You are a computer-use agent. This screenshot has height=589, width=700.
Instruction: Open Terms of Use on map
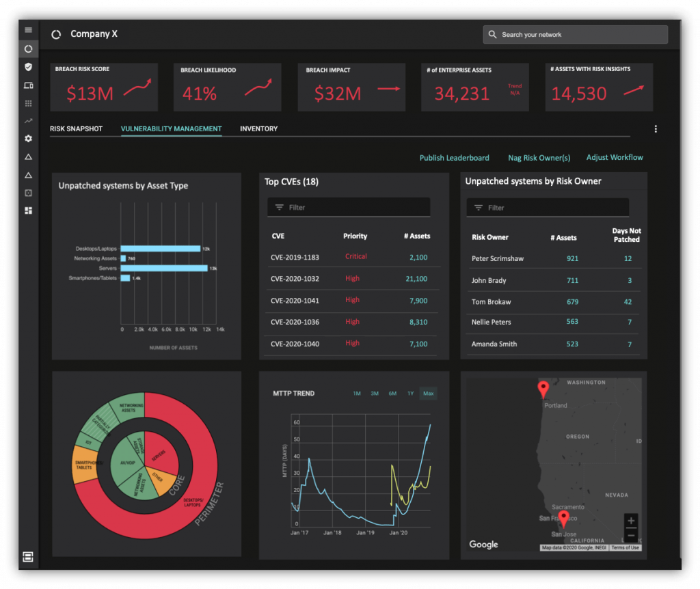(x=625, y=548)
